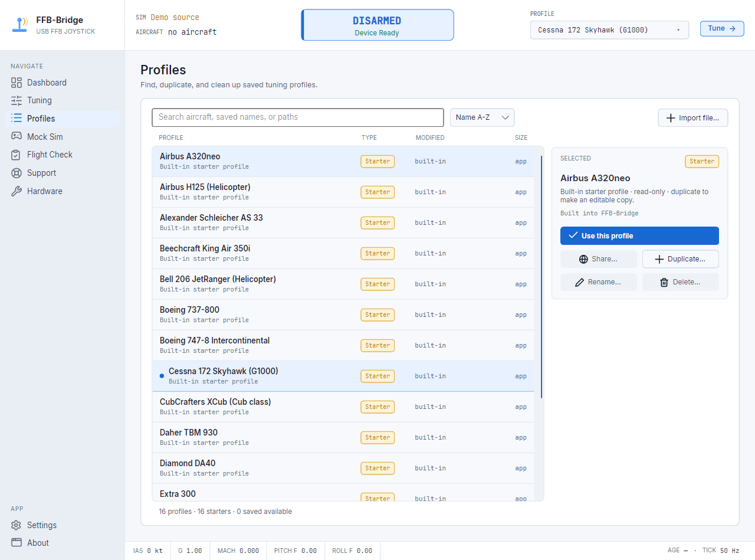This screenshot has height=560, width=755.
Task: Open the Cessna 172 profile dropdown
Action: pyautogui.click(x=610, y=30)
